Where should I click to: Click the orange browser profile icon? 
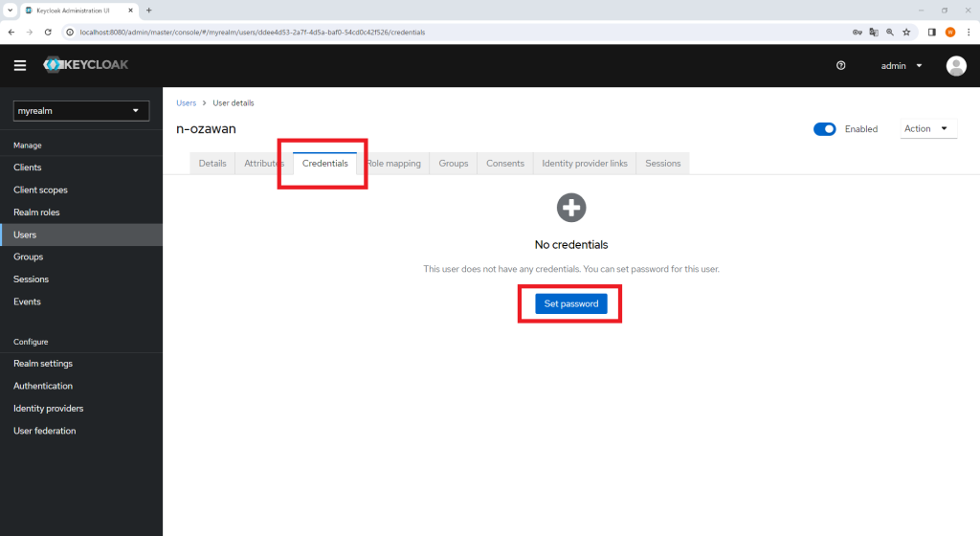click(950, 32)
